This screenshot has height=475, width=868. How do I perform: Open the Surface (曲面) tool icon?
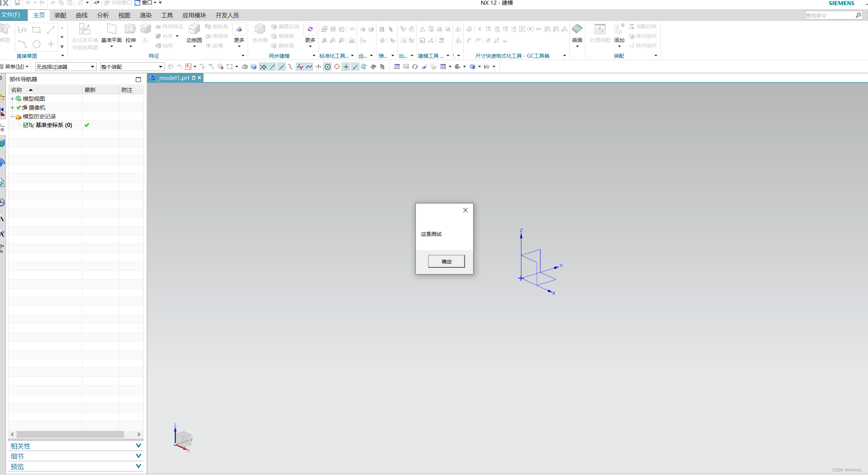[x=577, y=29]
